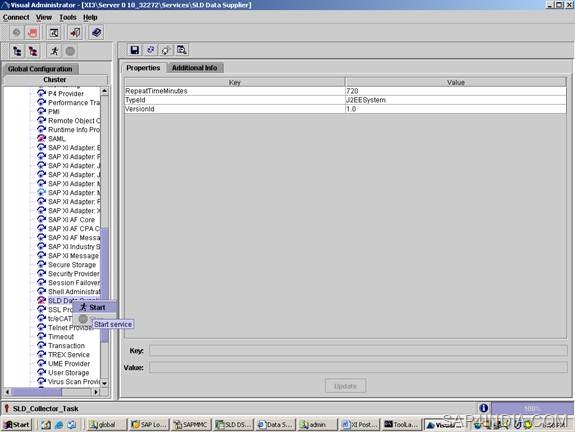Switch to the SAPMMC taskbar window

191,425
